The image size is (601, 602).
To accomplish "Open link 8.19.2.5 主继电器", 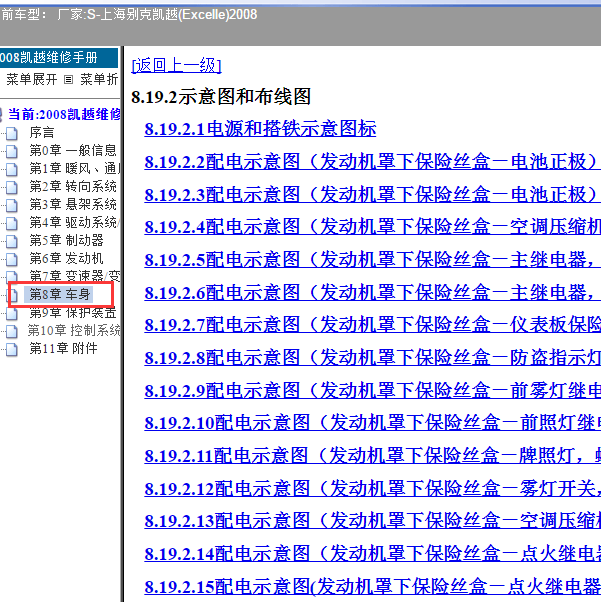I will tap(373, 260).
